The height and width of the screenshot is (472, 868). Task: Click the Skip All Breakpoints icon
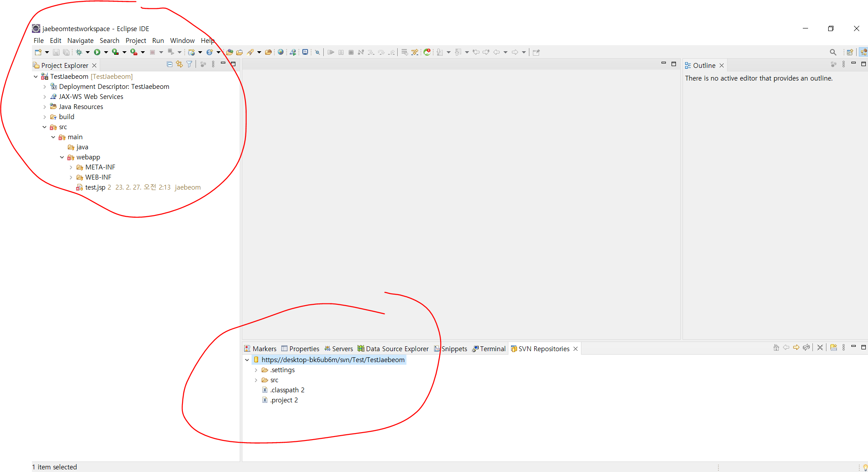coord(318,53)
